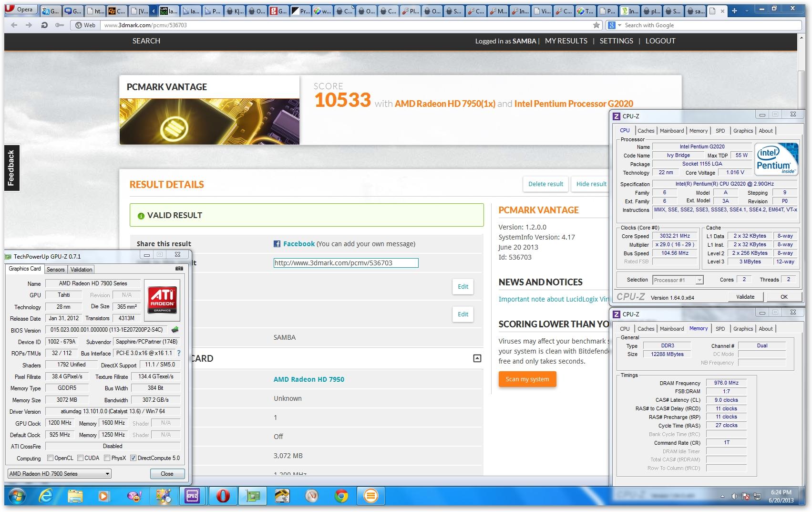The width and height of the screenshot is (812, 512).
Task: Click the Close button in GPU-Z
Action: (167, 474)
